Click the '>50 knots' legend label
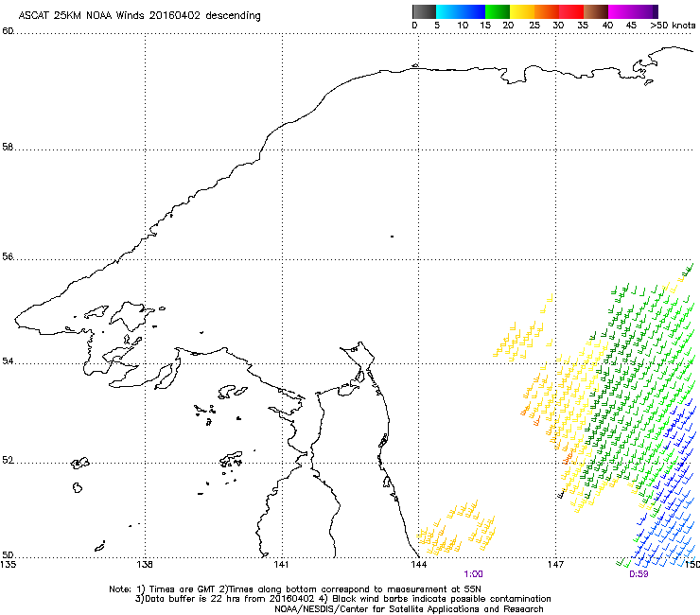 [673, 26]
